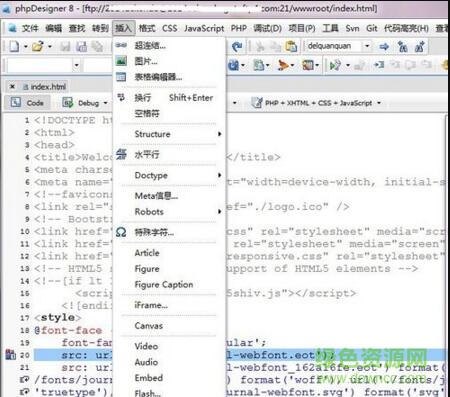Expand the Doctype submenu

pos(219,175)
